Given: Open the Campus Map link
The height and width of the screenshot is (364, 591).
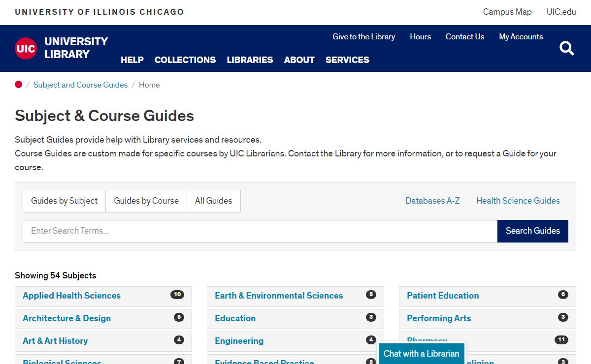Looking at the screenshot, I should tap(507, 12).
